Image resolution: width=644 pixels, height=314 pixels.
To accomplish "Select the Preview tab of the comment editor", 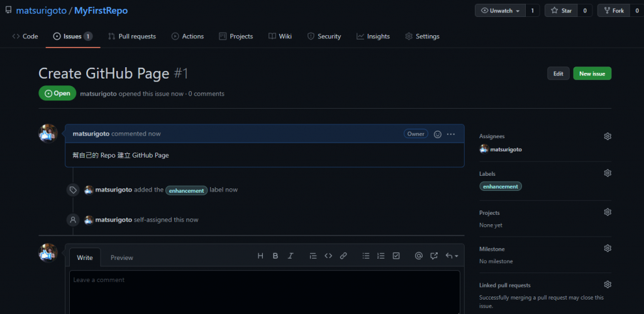I will (x=122, y=257).
